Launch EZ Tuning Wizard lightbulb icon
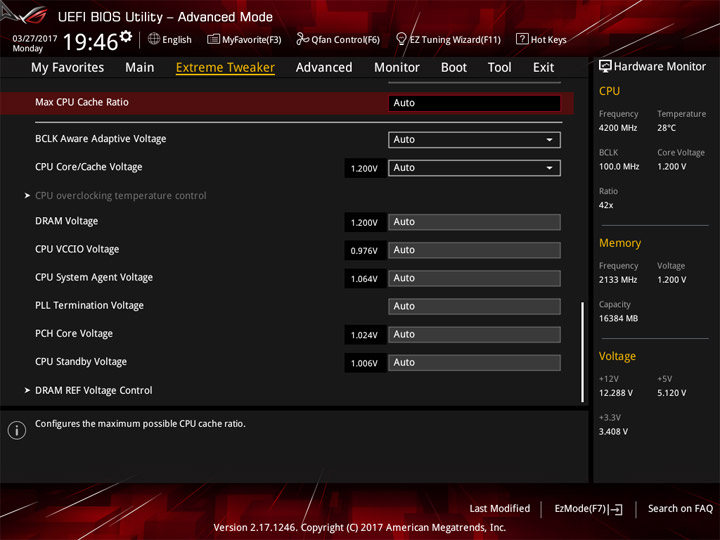720x540 pixels. tap(401, 39)
